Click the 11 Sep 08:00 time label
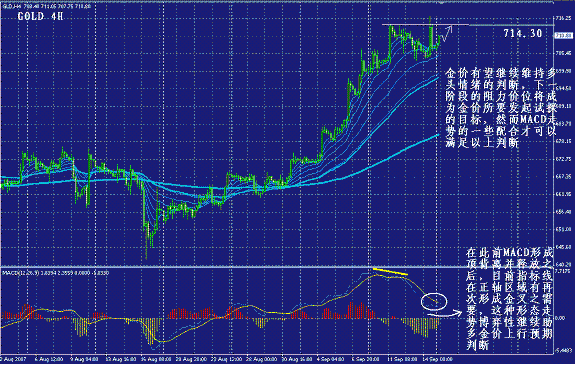Viewport: 576px width, 365px height. pyautogui.click(x=402, y=359)
